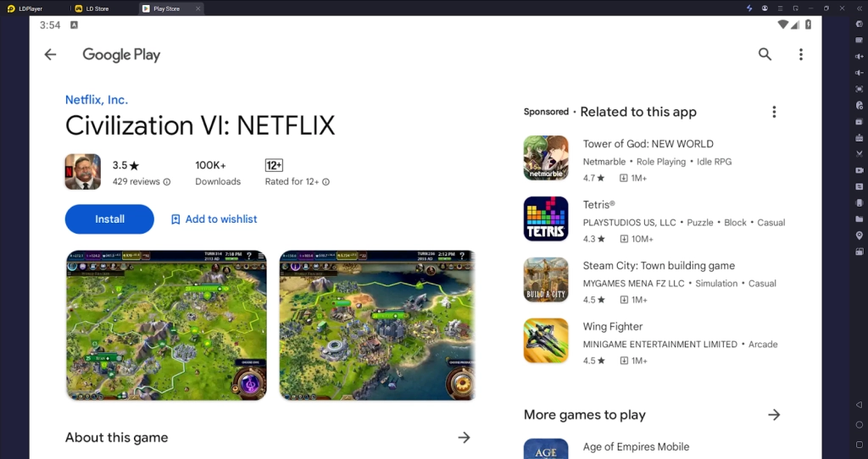Open the Steam City app icon
868x459 pixels.
(546, 279)
